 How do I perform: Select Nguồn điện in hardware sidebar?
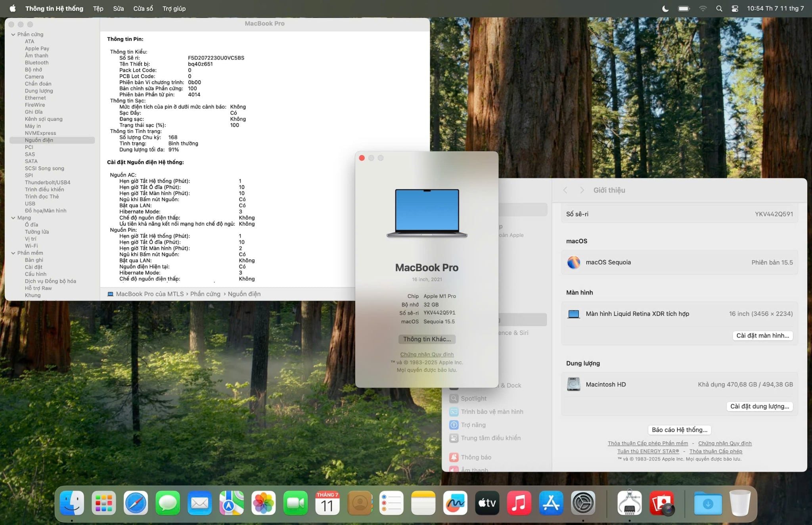click(x=52, y=140)
